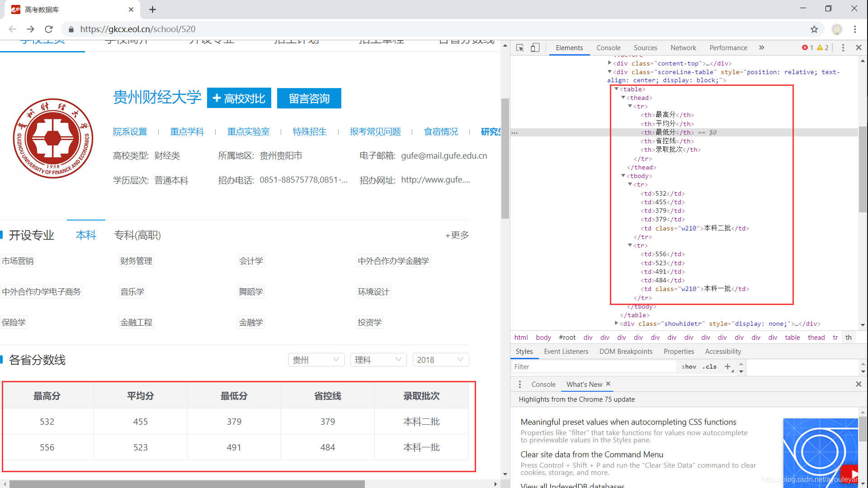Activate DevTools inspect element picker

(520, 48)
